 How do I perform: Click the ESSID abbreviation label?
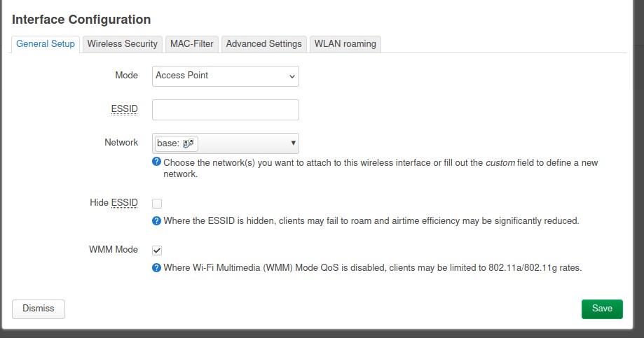pyautogui.click(x=125, y=109)
